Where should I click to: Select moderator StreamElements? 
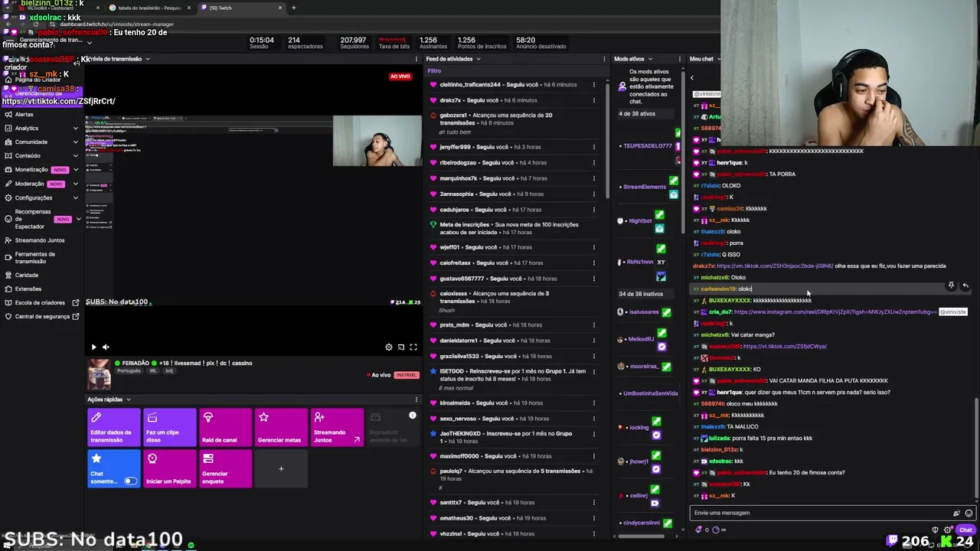click(645, 187)
